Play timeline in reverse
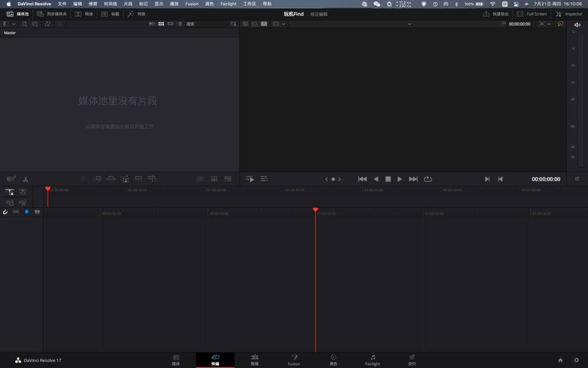The height and width of the screenshot is (368, 588). [376, 179]
